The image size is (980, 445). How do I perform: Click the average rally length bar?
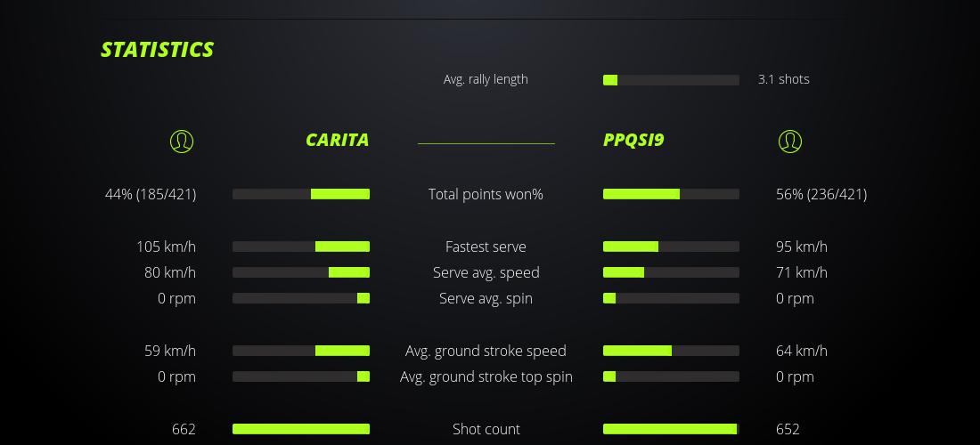(671, 80)
